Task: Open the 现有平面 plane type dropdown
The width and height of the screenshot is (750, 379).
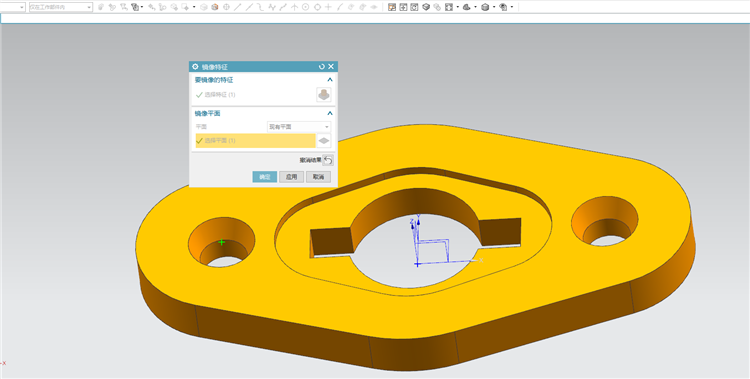Action: click(x=298, y=127)
